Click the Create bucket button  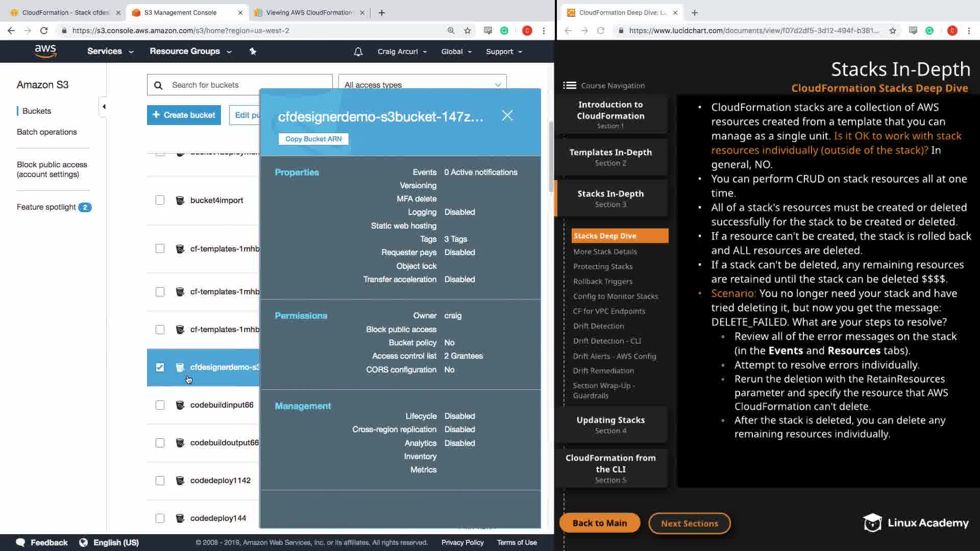[184, 115]
